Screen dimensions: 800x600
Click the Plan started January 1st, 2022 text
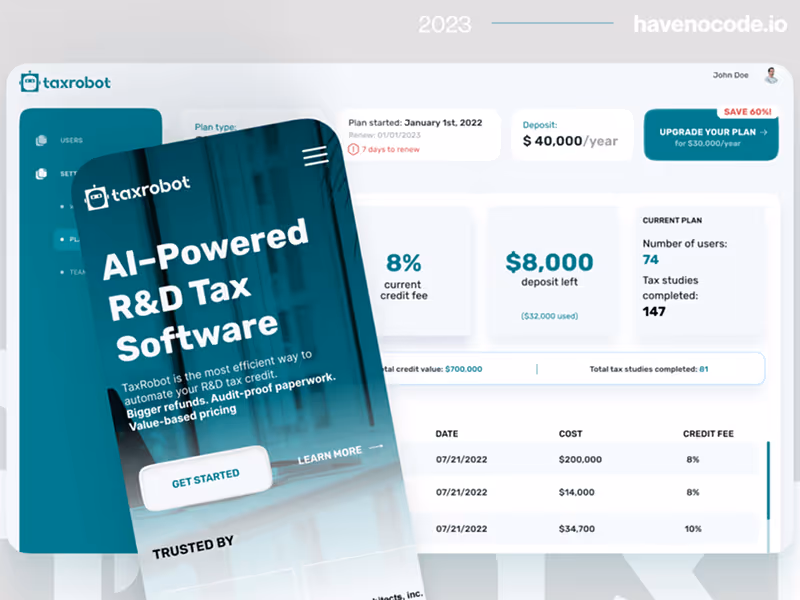[415, 122]
